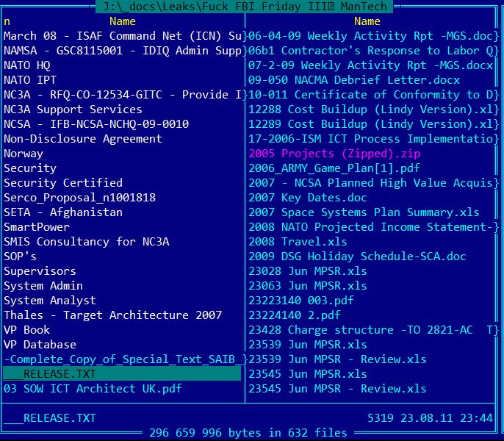Select '17-2006-ISM ICT Process Implementation' file

tap(370, 139)
